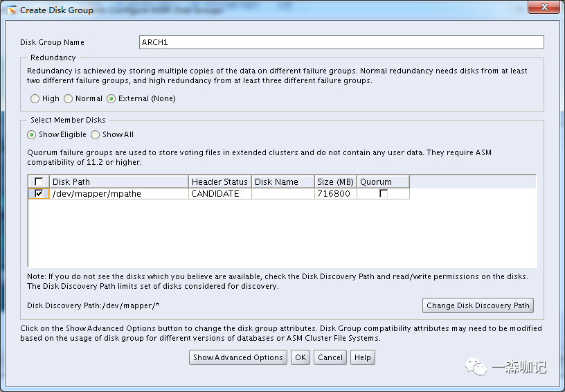Screen dimensions: 565x392
Task: Select the /dev/mapper/mpathe path cell
Action: pos(119,193)
